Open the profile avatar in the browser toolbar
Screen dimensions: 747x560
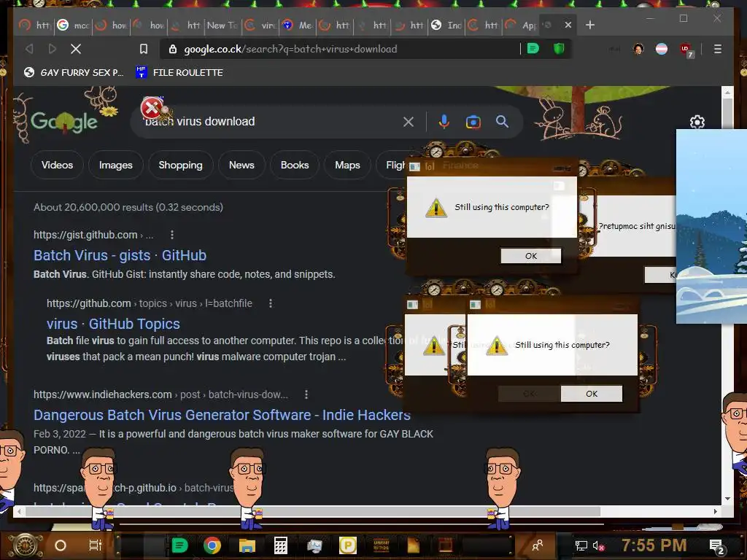coord(638,49)
